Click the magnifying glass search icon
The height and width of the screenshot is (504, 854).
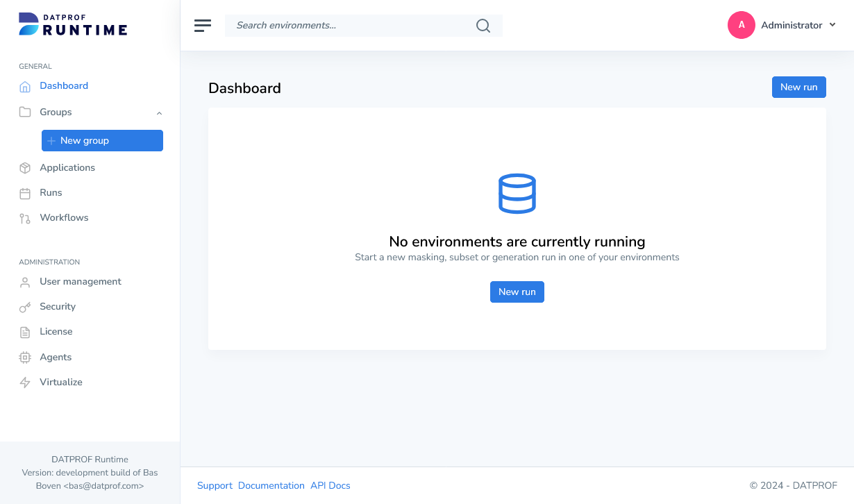[483, 26]
